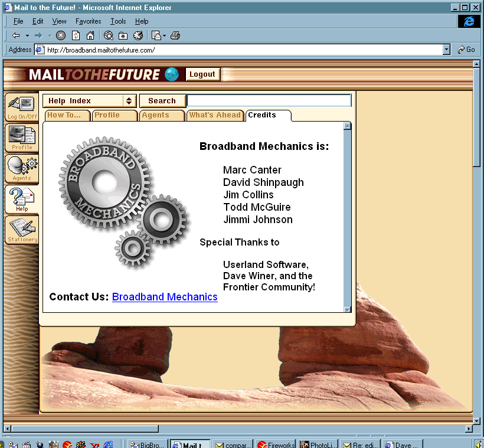Expand the Address bar history dropdown
This screenshot has height=448, width=484.
click(x=446, y=50)
